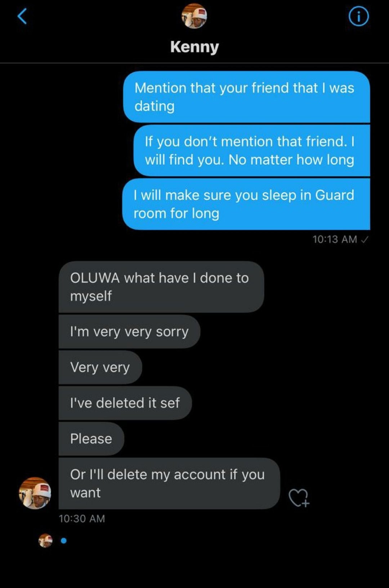Image resolution: width=389 pixels, height=588 pixels.
Task: Tap the "OLUWA what have I done" message
Action: 161,287
